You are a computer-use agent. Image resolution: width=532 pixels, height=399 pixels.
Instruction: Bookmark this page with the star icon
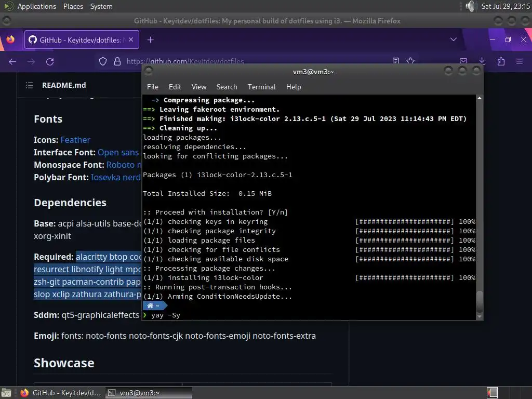pyautogui.click(x=410, y=61)
